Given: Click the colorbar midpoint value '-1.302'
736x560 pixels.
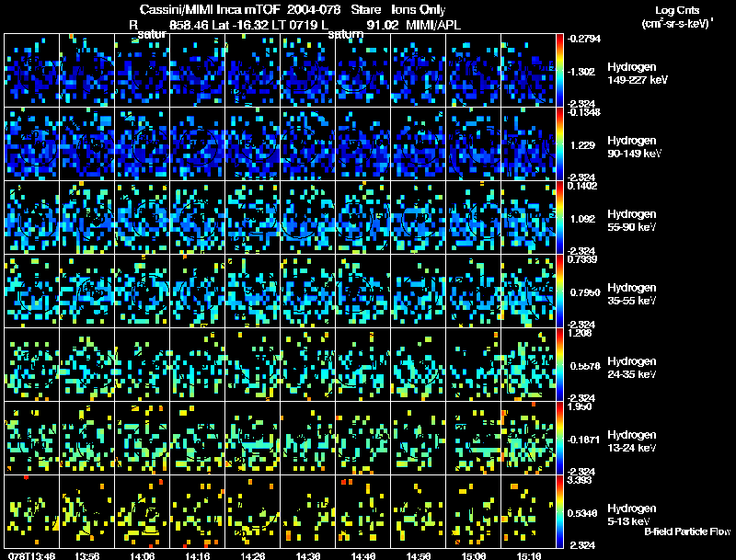Looking at the screenshot, I should click(x=581, y=72).
